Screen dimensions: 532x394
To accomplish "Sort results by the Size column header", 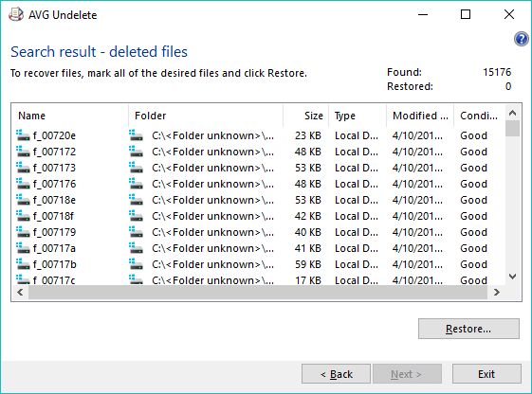I will 305,116.
